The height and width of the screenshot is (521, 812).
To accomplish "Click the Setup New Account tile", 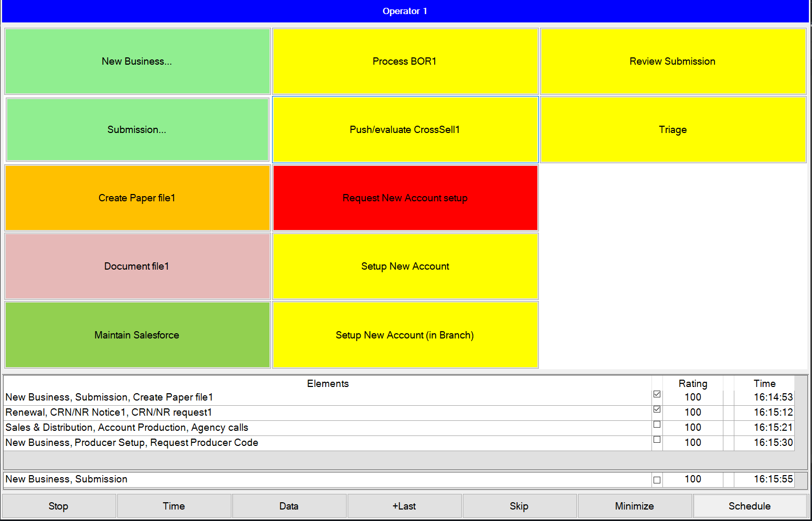I will tap(405, 266).
